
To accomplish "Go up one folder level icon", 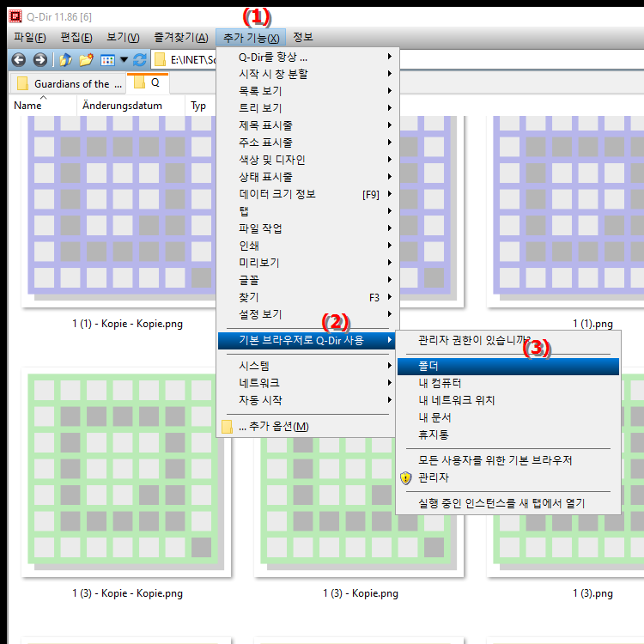I will click(65, 60).
